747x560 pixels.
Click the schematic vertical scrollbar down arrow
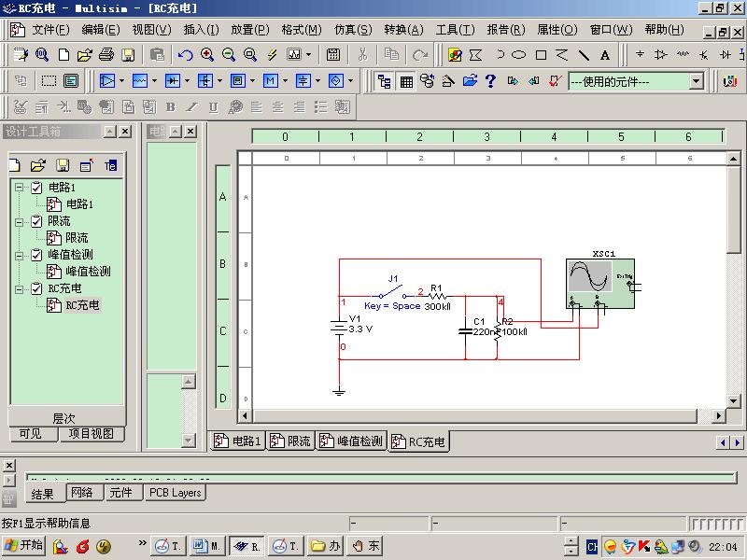[733, 401]
